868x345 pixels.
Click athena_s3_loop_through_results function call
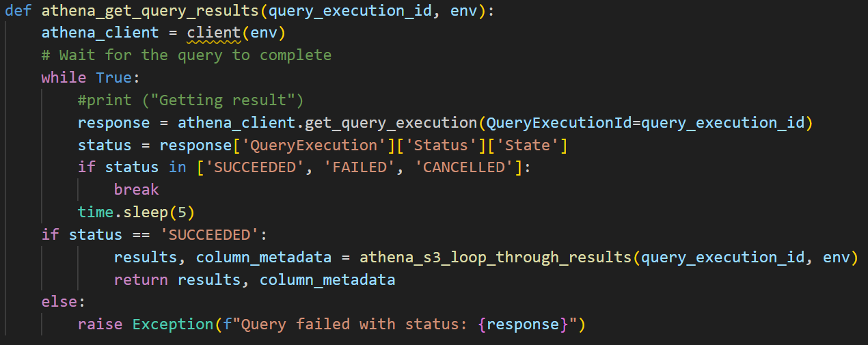pos(496,258)
